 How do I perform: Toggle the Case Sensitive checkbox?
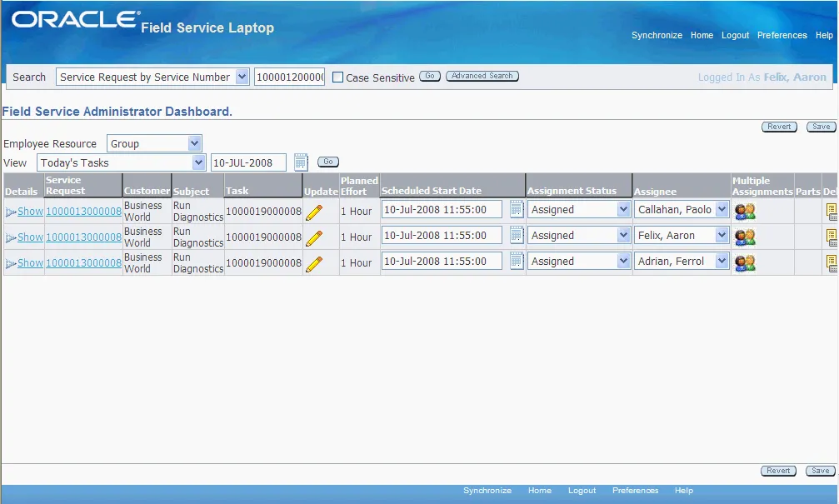pos(337,77)
